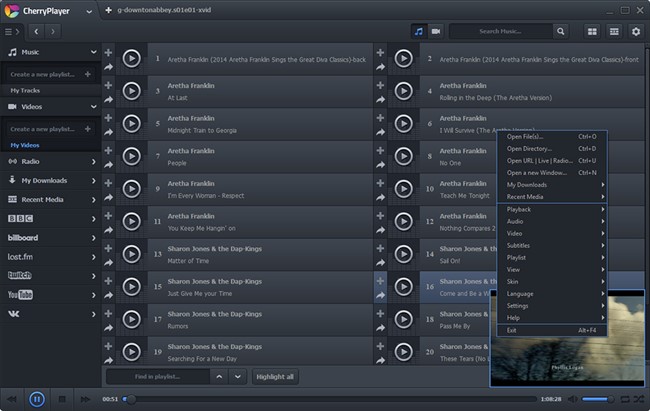Screen dimensions: 650x411
Task: Toggle repeat mode
Action: [625, 399]
